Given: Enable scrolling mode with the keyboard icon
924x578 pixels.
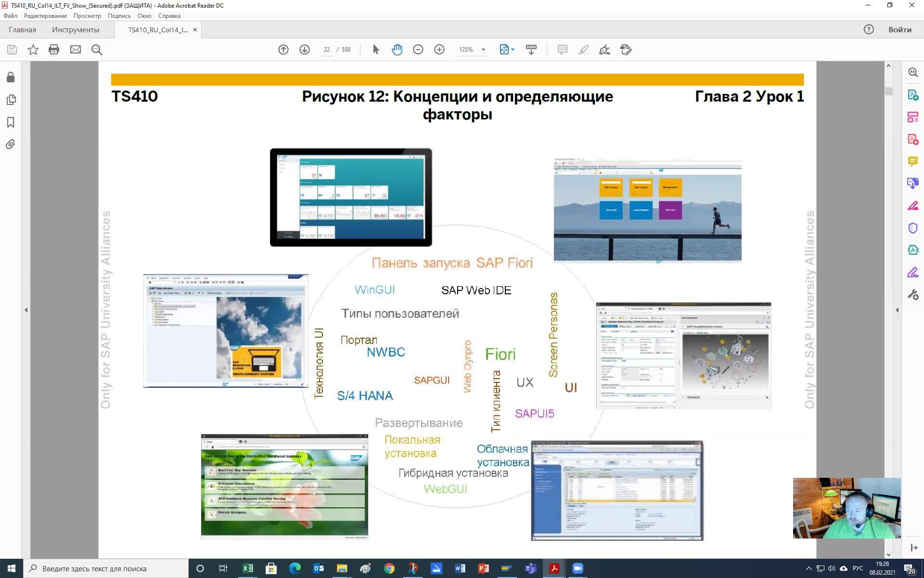Looking at the screenshot, I should [x=531, y=50].
